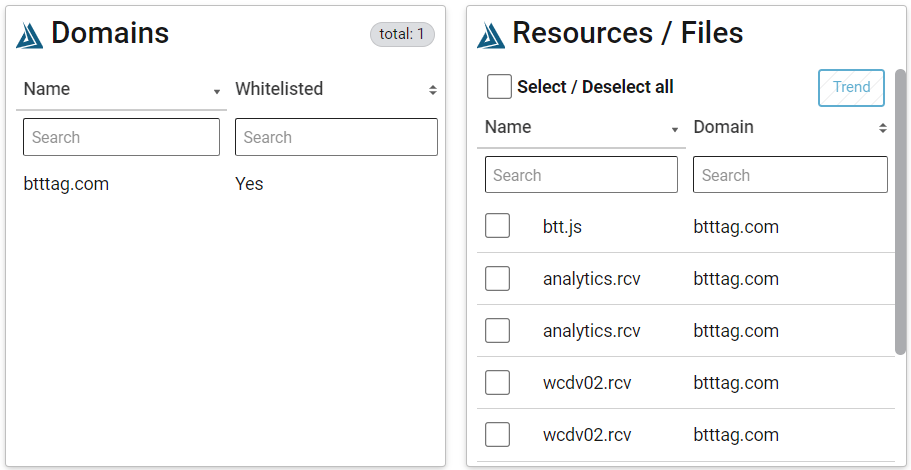Click the sort arrow on Resources Name column
The image size is (911, 470).
click(x=675, y=130)
